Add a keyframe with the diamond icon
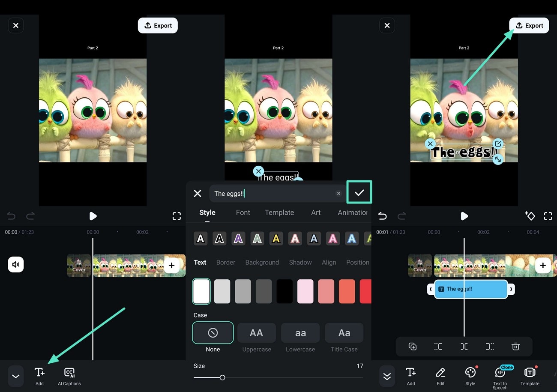557x392 pixels. (x=530, y=216)
